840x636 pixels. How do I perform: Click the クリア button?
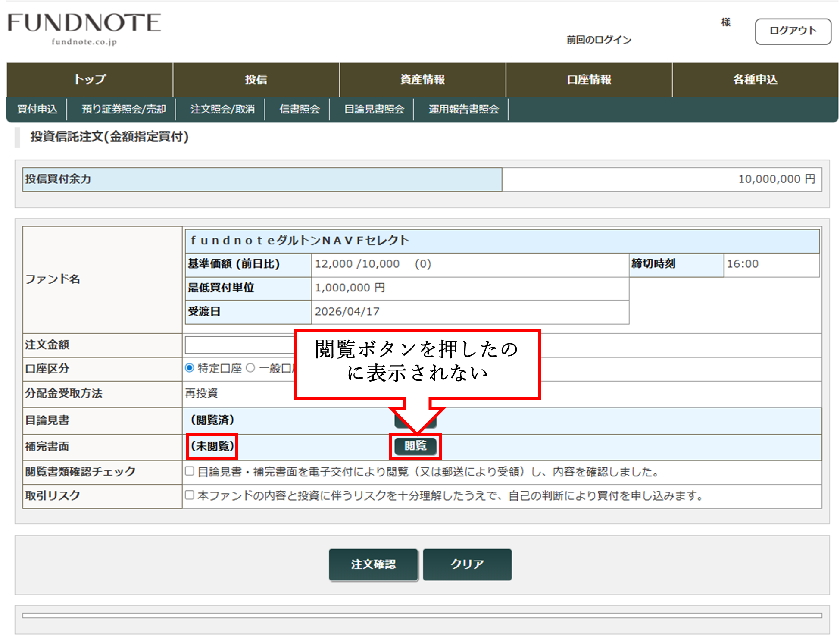467,564
